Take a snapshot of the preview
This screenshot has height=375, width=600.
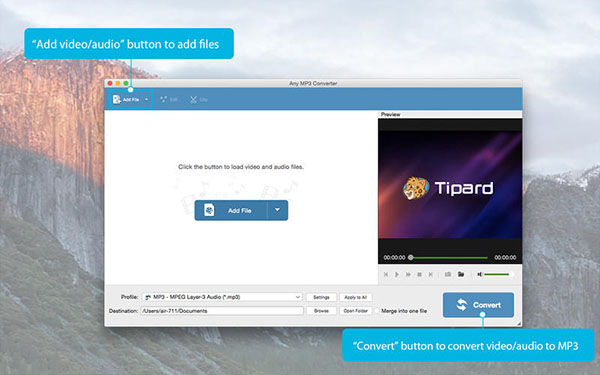tap(448, 274)
